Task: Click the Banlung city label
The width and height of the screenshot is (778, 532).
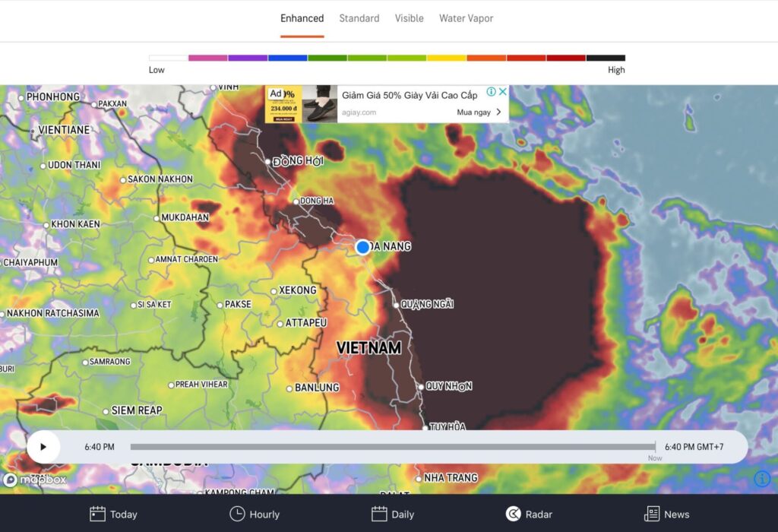Action: click(x=317, y=388)
